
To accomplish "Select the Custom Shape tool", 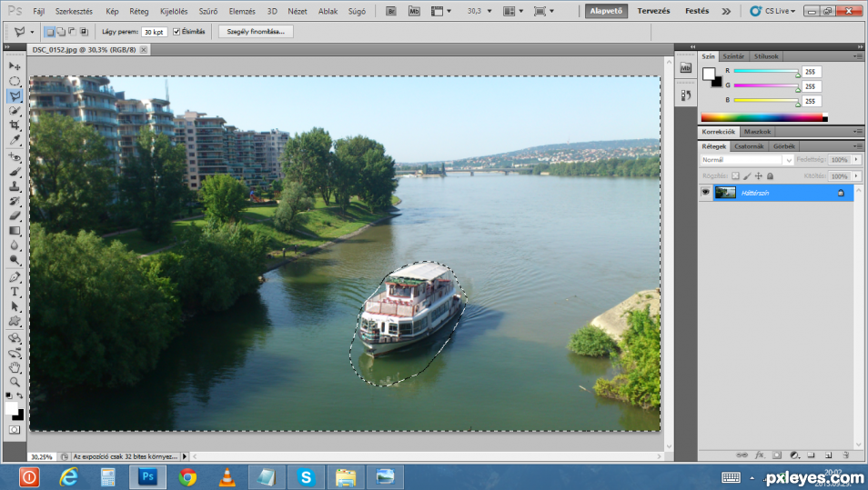I will tap(15, 321).
